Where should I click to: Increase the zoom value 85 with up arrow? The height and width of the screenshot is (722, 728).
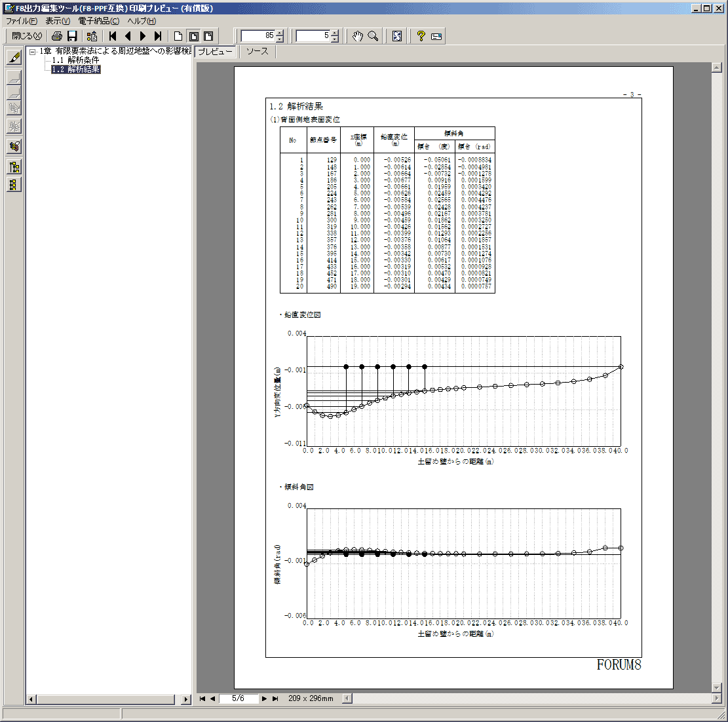point(280,33)
